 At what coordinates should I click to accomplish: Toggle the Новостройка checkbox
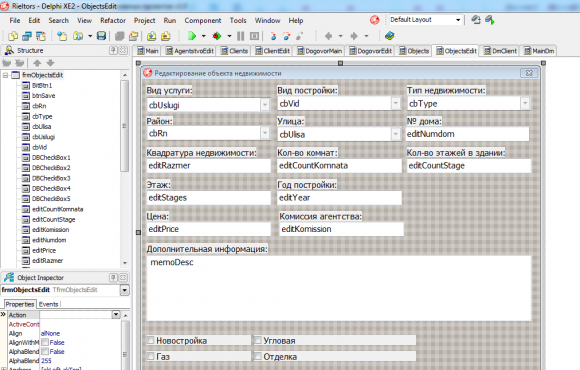(151, 340)
